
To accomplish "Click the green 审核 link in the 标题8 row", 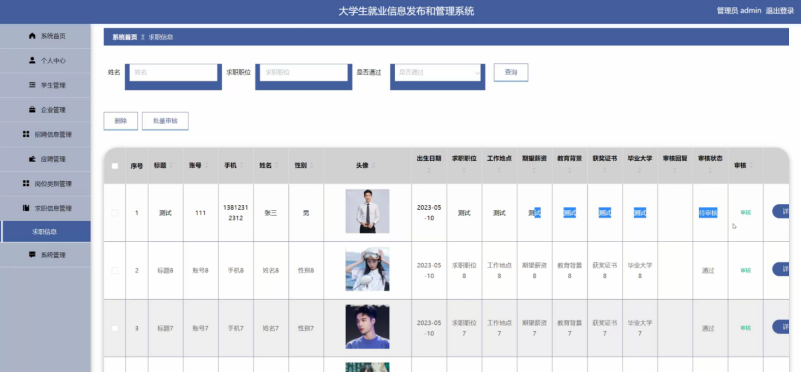I will pyautogui.click(x=745, y=270).
